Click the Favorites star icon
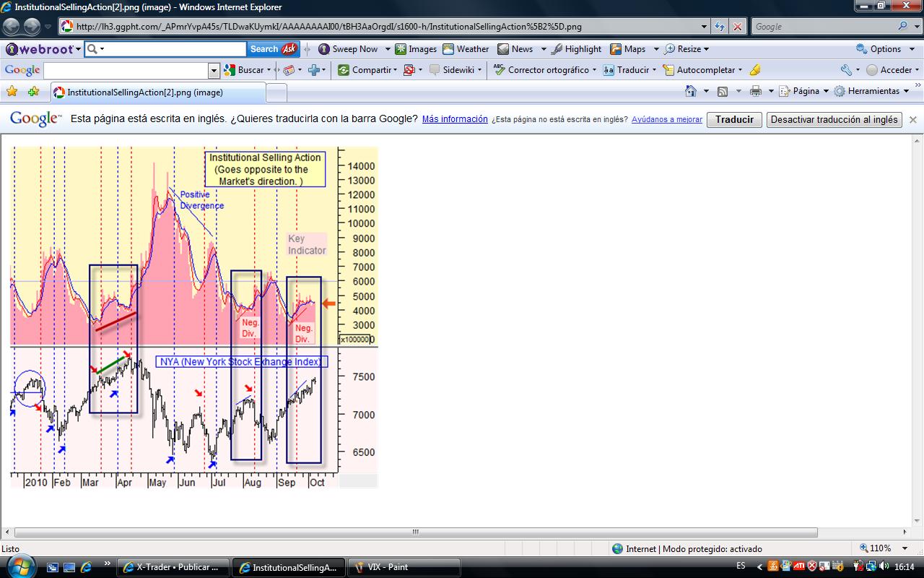Screen dimensions: 924x578 (x=12, y=92)
